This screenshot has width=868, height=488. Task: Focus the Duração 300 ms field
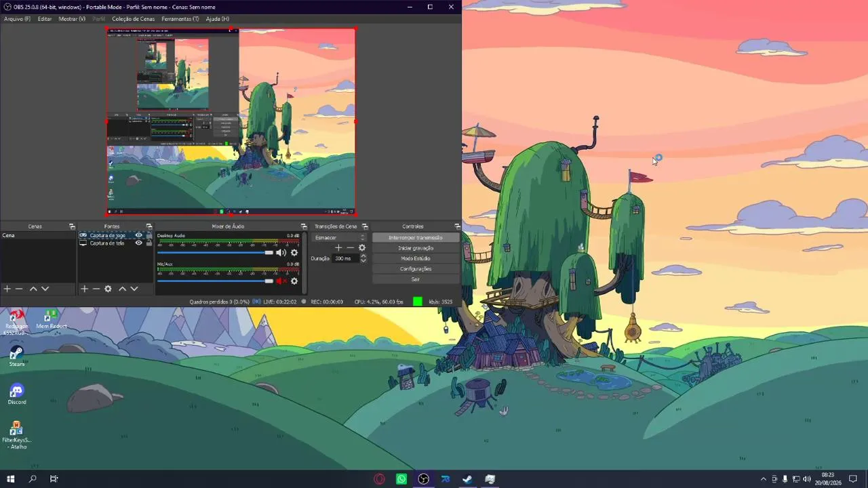tap(344, 258)
